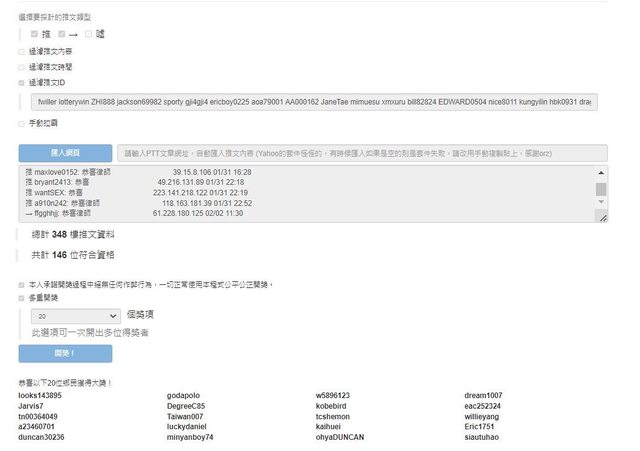Toggle the 多重開獎 multiple draw checkbox
This screenshot has height=451, width=640.
click(x=22, y=297)
